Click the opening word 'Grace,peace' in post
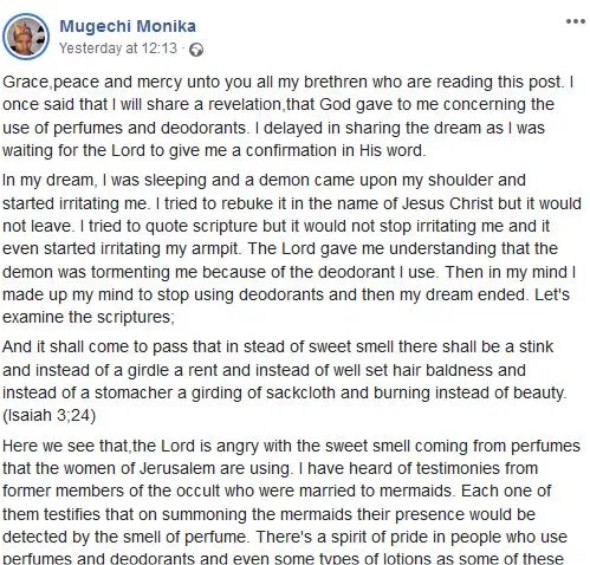 [x=51, y=82]
